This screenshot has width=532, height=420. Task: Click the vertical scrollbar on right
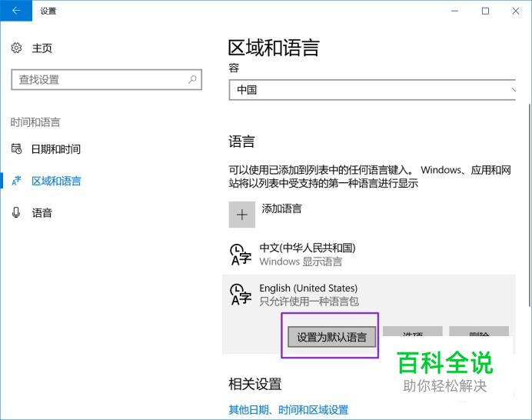point(529,204)
